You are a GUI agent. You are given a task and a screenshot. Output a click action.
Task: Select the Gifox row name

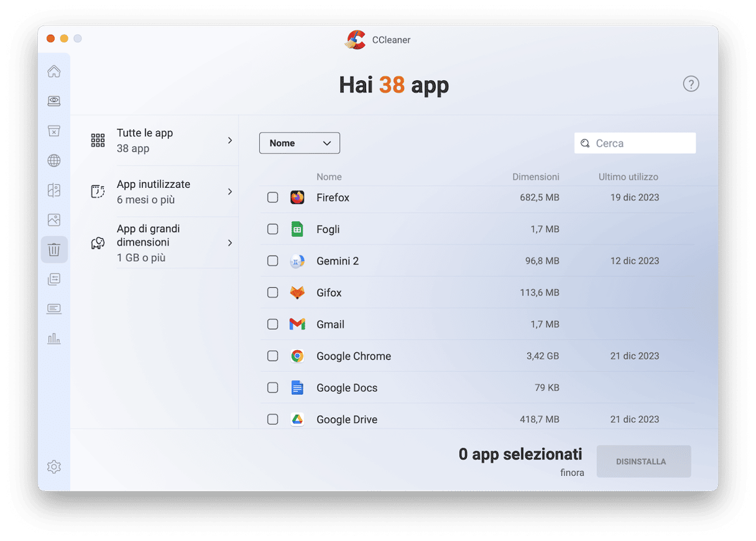click(x=329, y=292)
